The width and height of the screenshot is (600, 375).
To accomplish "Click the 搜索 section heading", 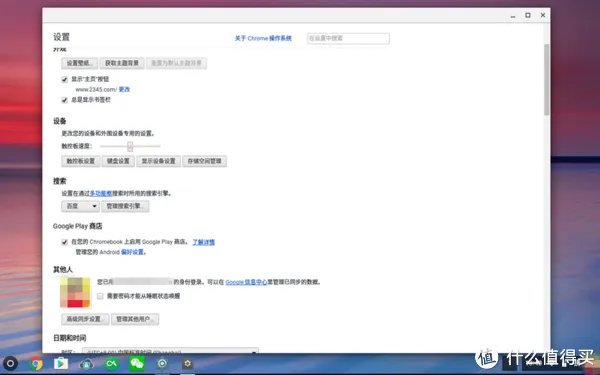I will [60, 181].
